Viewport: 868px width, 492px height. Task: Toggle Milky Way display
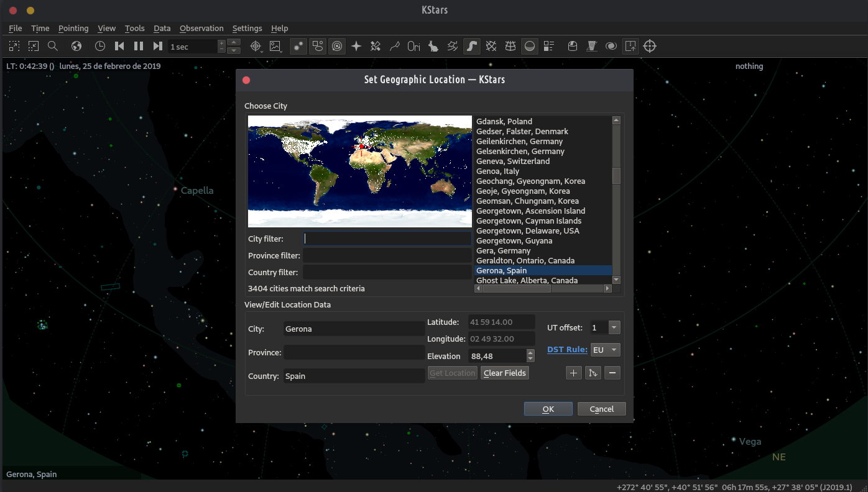472,46
